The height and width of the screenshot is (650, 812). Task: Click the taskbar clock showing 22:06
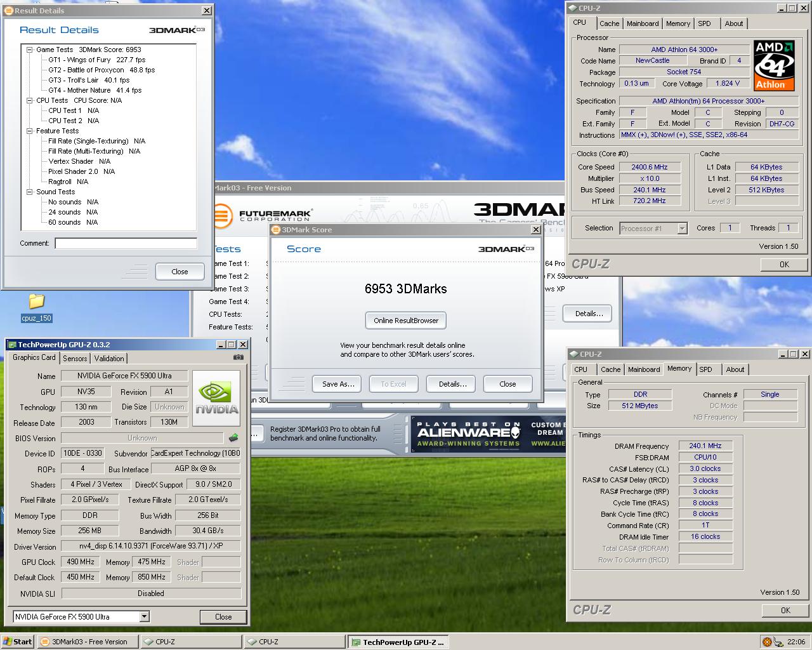tap(796, 642)
